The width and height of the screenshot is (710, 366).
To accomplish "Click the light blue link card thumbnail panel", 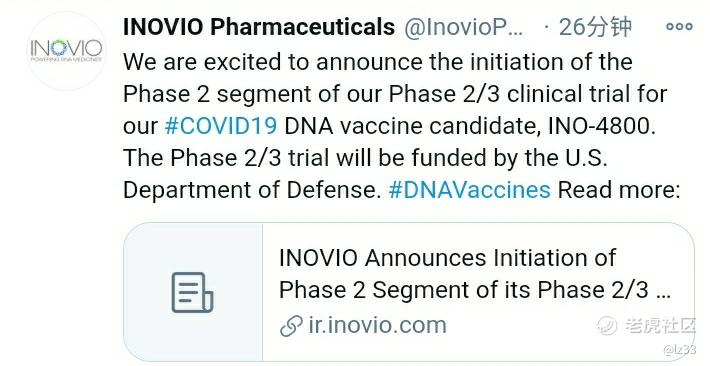I will [x=193, y=292].
